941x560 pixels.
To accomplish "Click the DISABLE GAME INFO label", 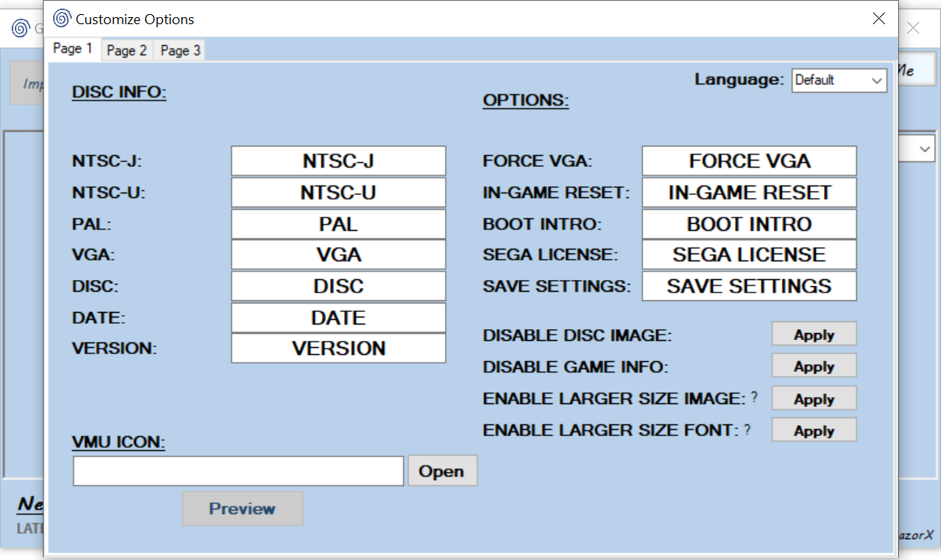I will [x=576, y=367].
